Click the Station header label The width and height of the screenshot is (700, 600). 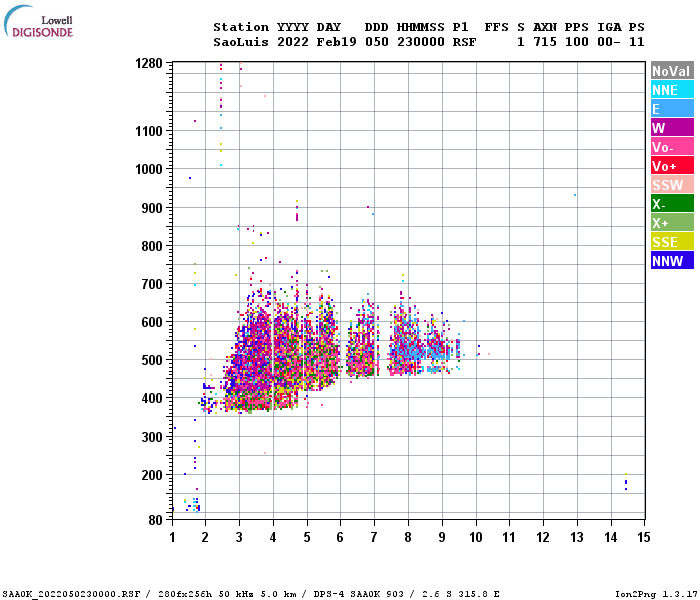click(x=241, y=27)
